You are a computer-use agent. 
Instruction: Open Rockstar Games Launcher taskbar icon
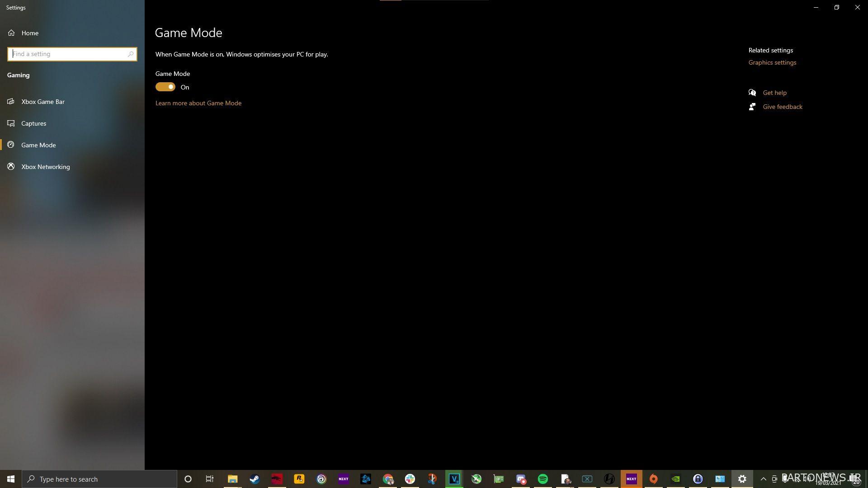tap(299, 479)
